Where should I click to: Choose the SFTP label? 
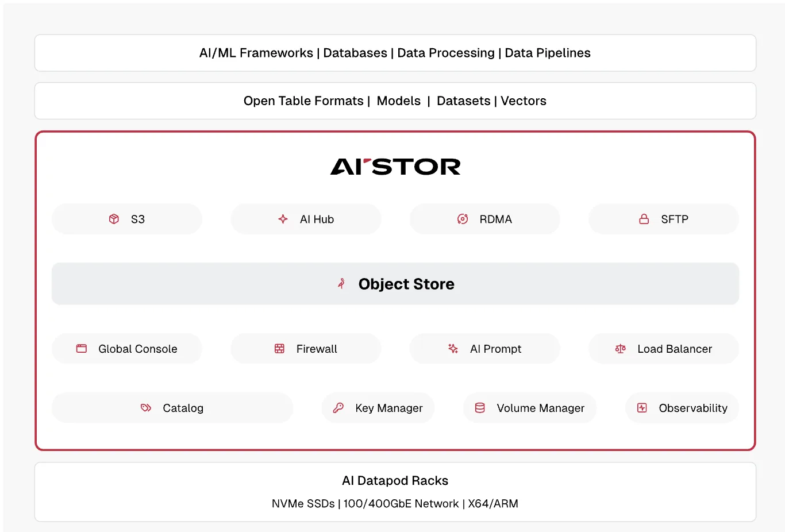point(675,219)
